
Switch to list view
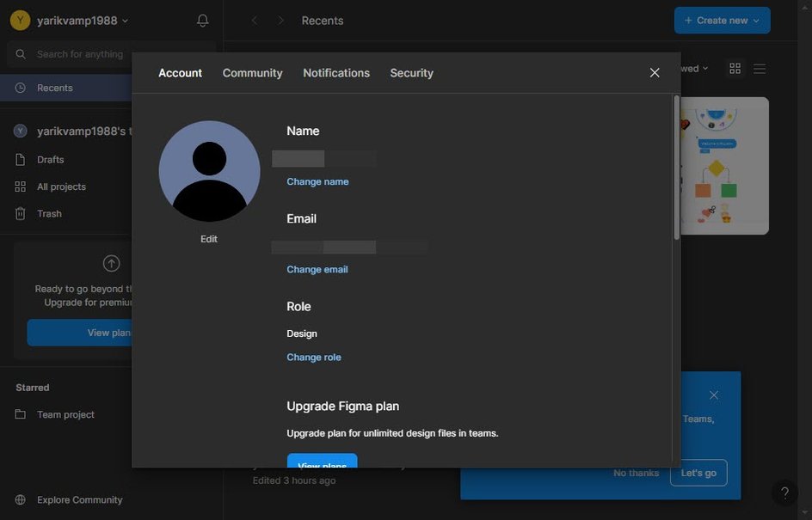pyautogui.click(x=760, y=69)
